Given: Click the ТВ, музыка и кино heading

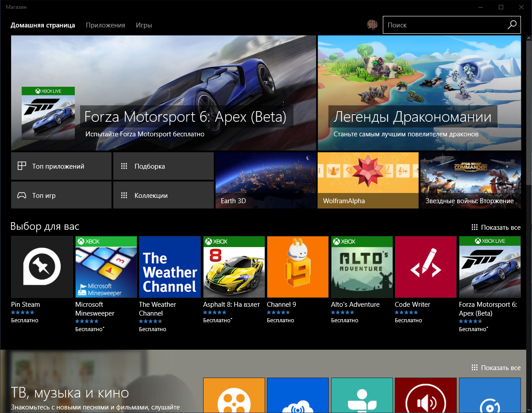Looking at the screenshot, I should (70, 393).
